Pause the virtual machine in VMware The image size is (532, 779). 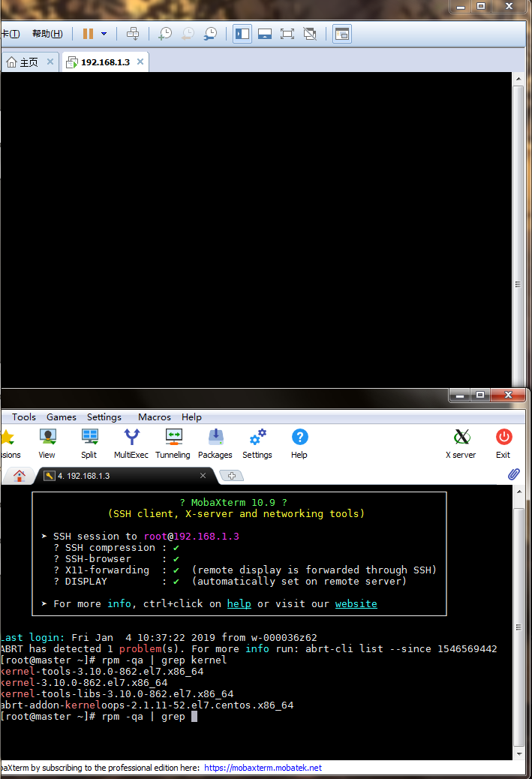pyautogui.click(x=88, y=34)
